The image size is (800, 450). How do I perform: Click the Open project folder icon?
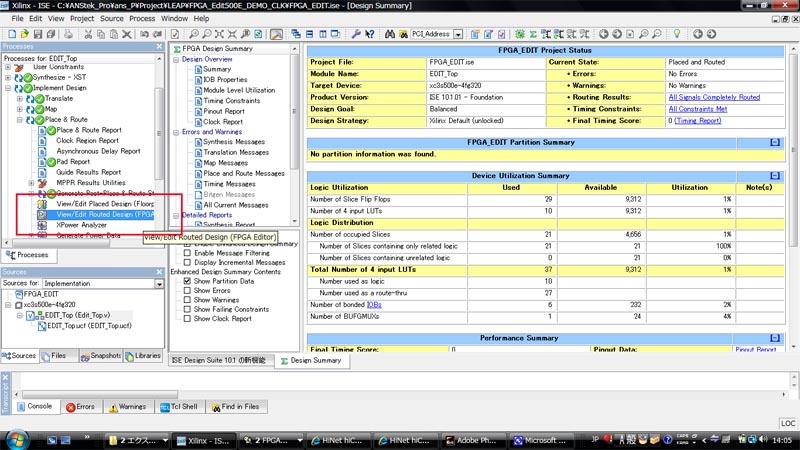pos(24,34)
